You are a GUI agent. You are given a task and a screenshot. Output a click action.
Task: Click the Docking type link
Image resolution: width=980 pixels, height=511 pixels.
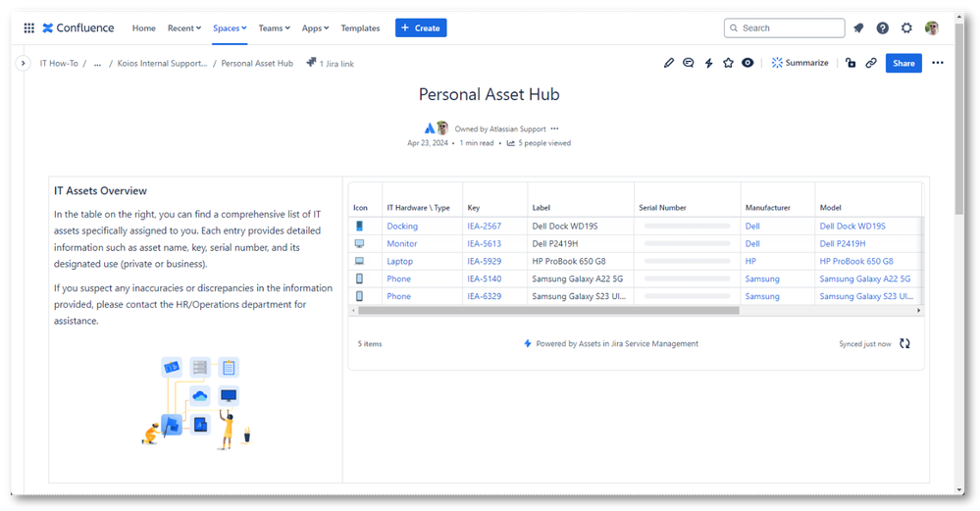pos(402,227)
